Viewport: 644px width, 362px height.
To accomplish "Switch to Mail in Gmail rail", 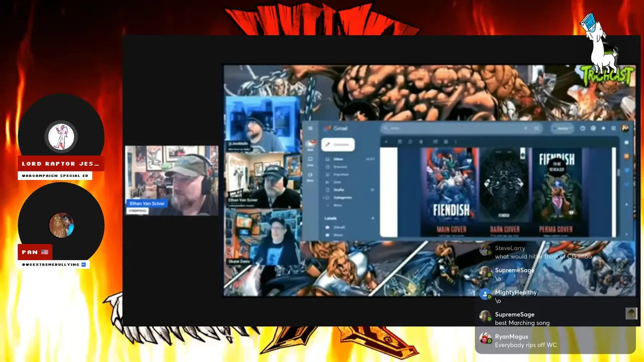I will 310,145.
